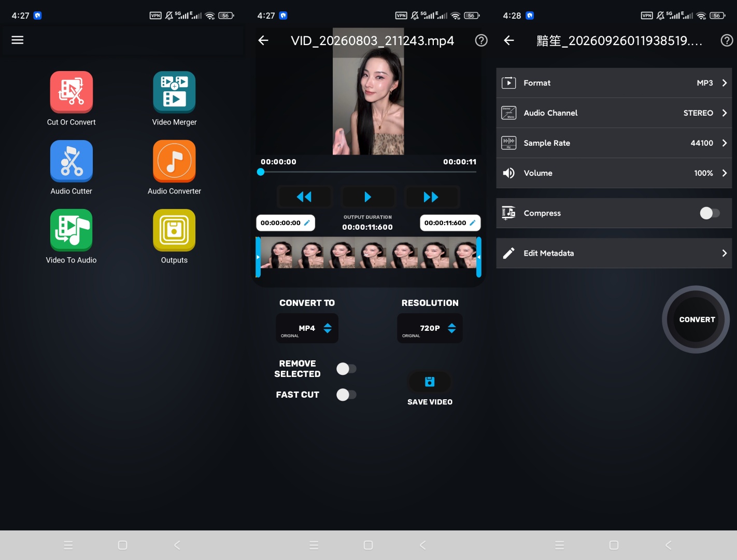Viewport: 737px width, 560px height.
Task: Open the Edit Metadata entry
Action: coord(614,253)
